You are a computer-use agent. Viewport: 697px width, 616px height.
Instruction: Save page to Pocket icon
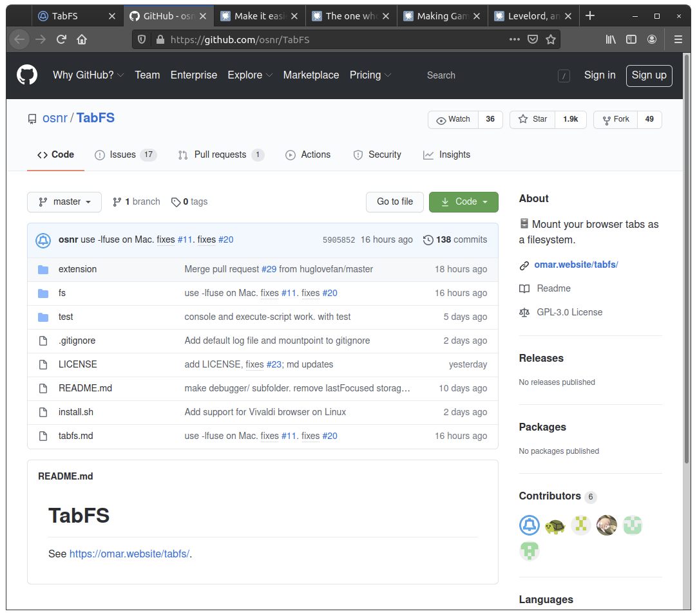click(533, 39)
